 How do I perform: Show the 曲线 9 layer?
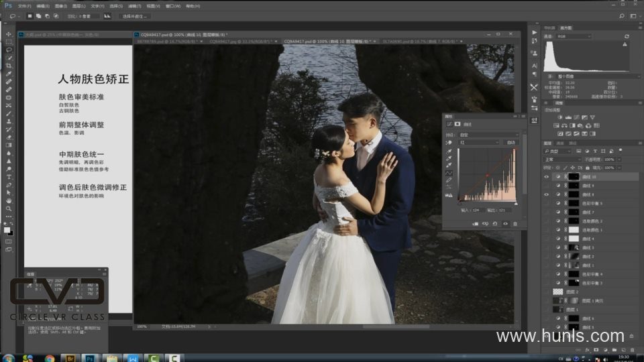[546, 186]
